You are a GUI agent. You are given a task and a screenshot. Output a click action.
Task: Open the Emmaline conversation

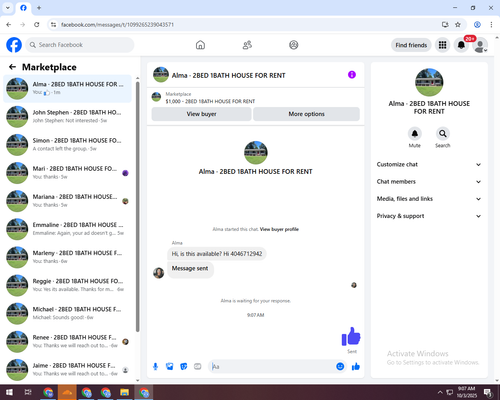pos(67,229)
